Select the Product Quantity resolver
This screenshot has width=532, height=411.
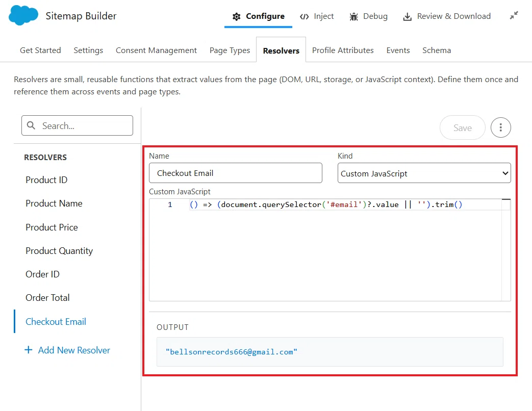pyautogui.click(x=59, y=250)
